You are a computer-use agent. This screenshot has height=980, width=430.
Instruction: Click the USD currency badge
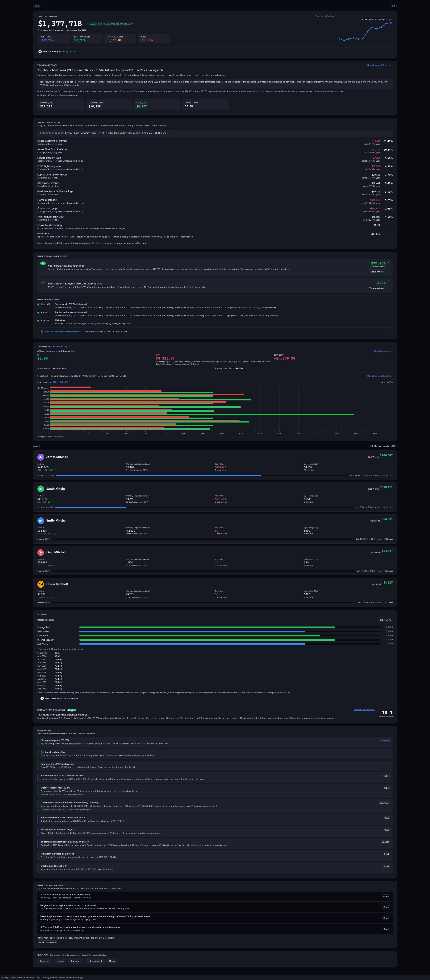coord(37,6)
